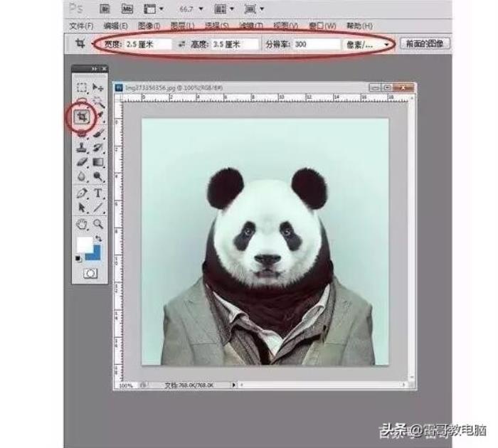This screenshot has height=448, width=498.
Task: Toggle Quick Mask mode
Action: pyautogui.click(x=90, y=273)
